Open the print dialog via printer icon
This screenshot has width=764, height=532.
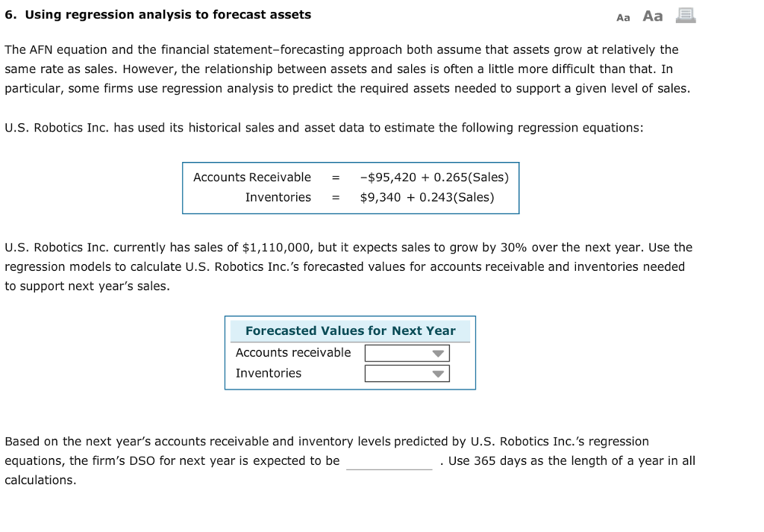point(685,16)
